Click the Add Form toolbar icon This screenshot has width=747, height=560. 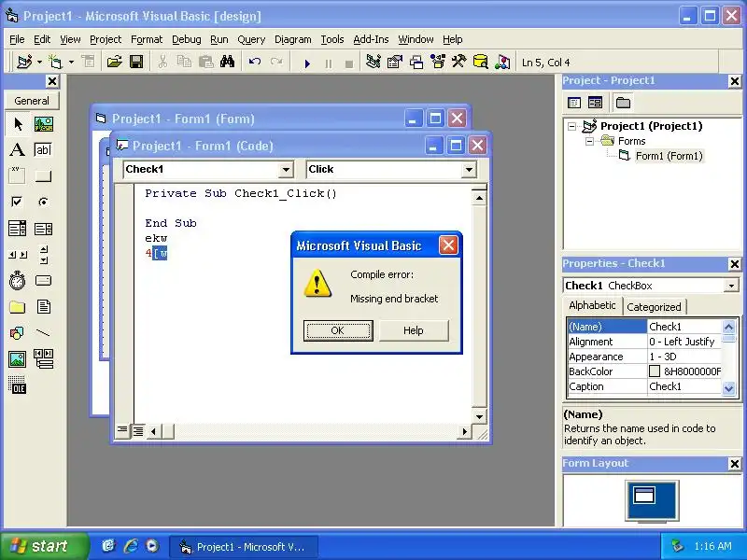[56, 62]
